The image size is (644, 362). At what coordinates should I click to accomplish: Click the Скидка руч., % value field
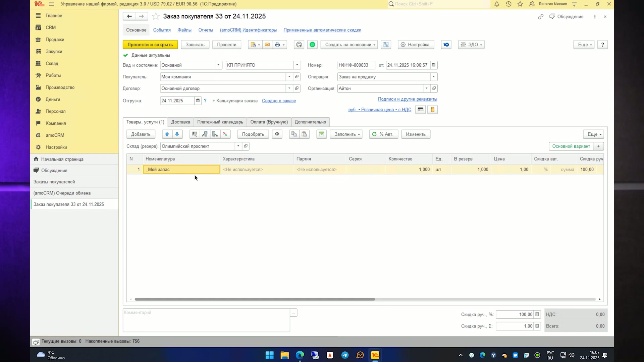tap(515, 314)
